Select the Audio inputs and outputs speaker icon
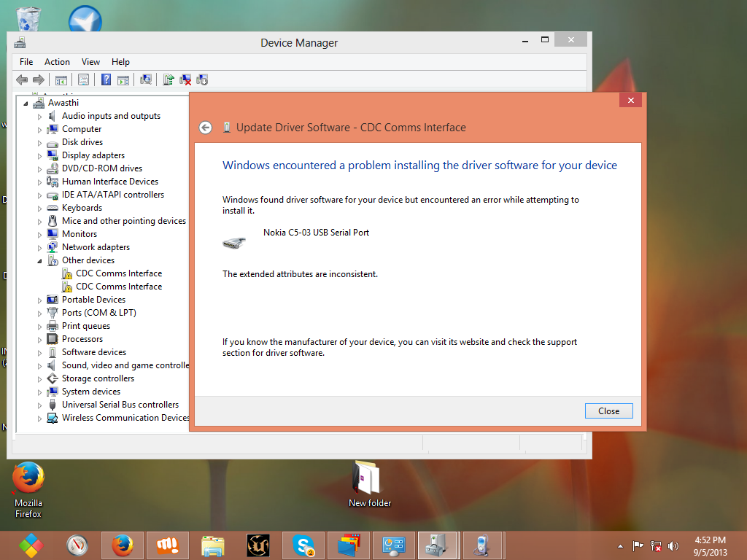 coord(53,116)
